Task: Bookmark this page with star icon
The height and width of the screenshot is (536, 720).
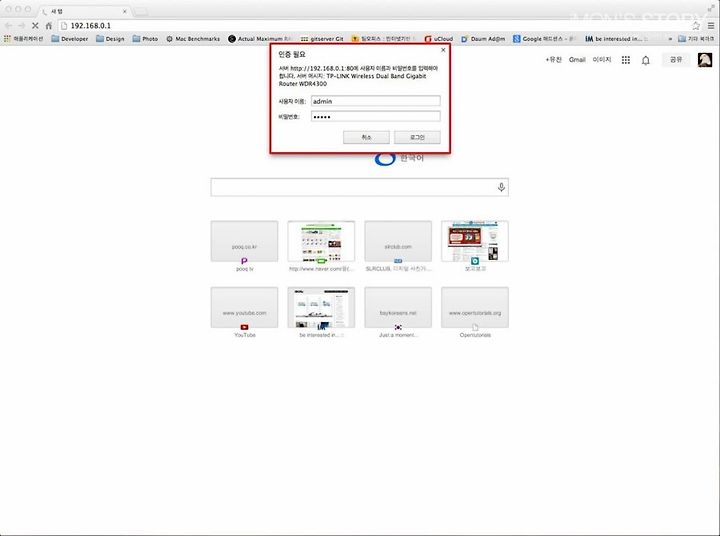Action: click(696, 26)
